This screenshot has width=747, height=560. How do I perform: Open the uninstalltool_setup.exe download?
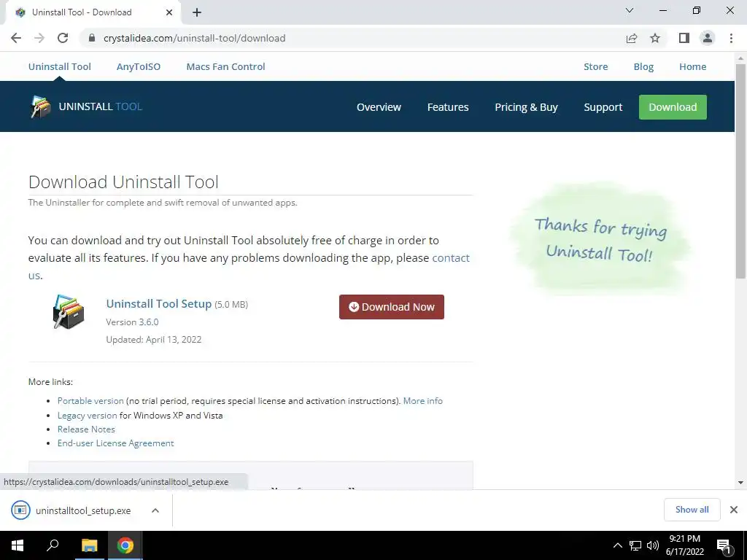pyautogui.click(x=83, y=510)
